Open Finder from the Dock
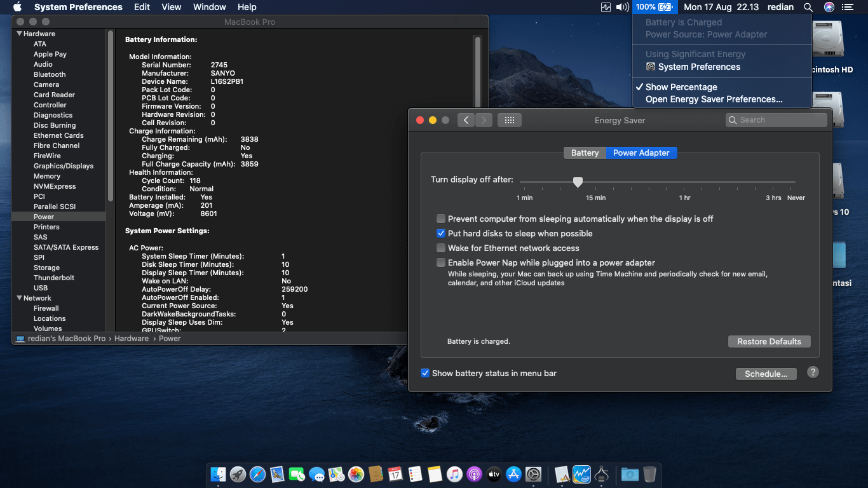The height and width of the screenshot is (488, 868). [219, 474]
